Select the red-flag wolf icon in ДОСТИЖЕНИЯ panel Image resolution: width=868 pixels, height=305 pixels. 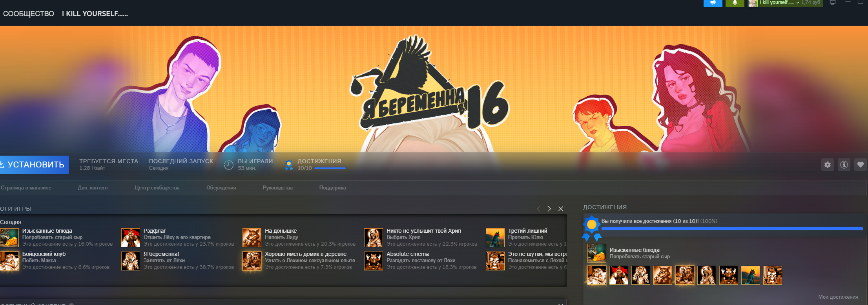[619, 275]
